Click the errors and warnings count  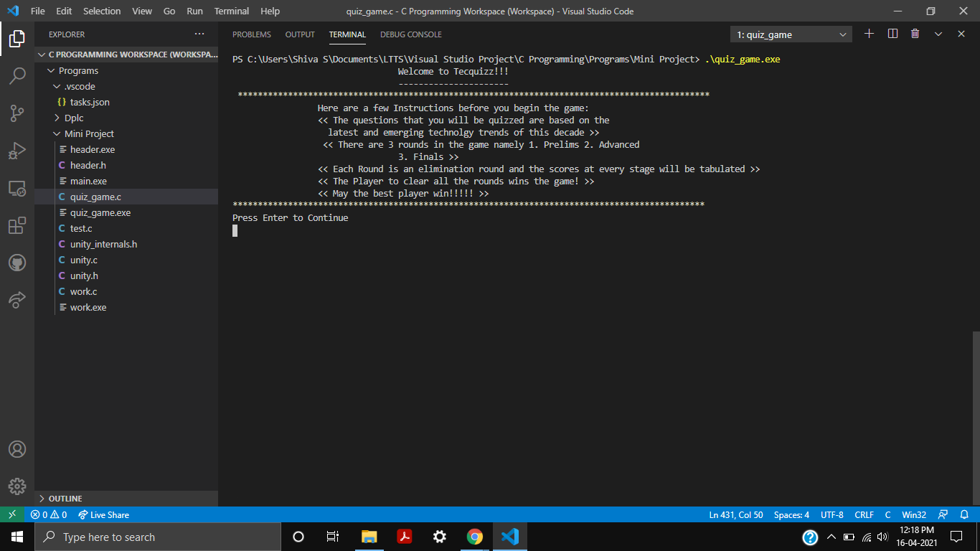(x=49, y=514)
